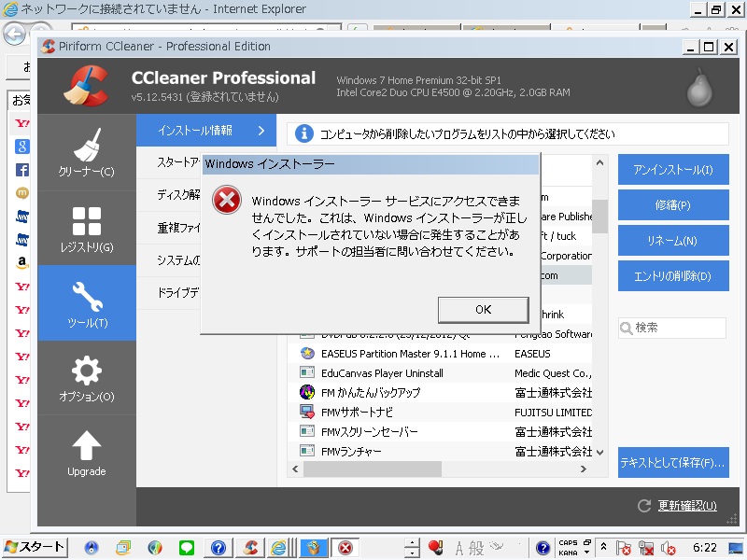Viewport: 747px width, 560px height.
Task: Click the 6:22 taskbar clock
Action: tap(705, 548)
